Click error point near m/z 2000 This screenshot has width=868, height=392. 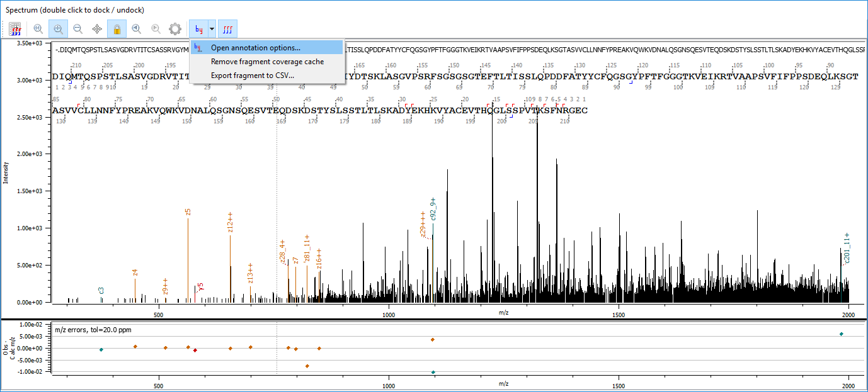tap(842, 334)
